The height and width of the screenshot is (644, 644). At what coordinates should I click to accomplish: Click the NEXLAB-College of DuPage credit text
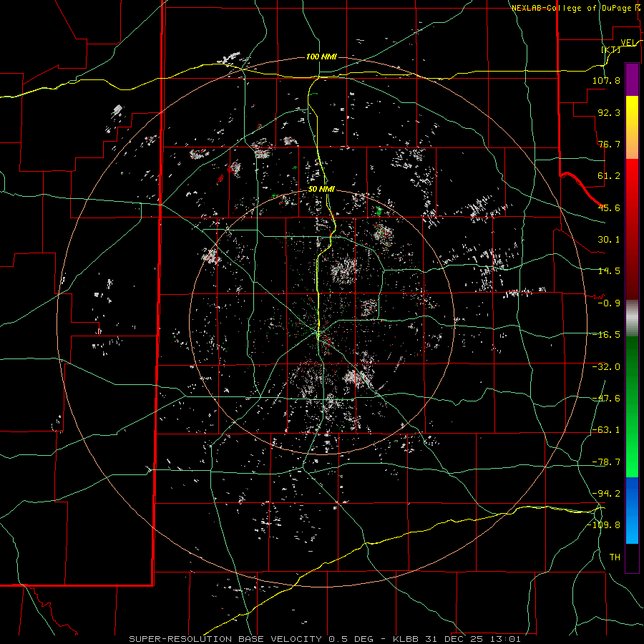[x=573, y=8]
